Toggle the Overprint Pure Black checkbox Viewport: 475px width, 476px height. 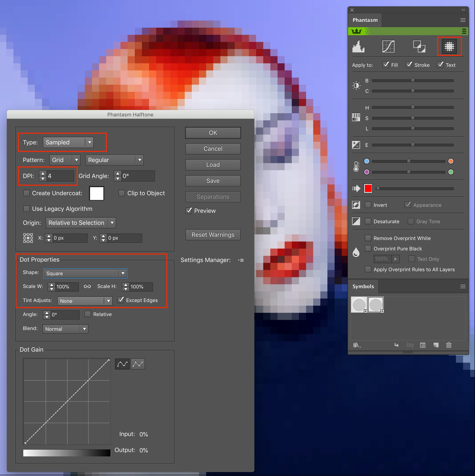coord(368,248)
